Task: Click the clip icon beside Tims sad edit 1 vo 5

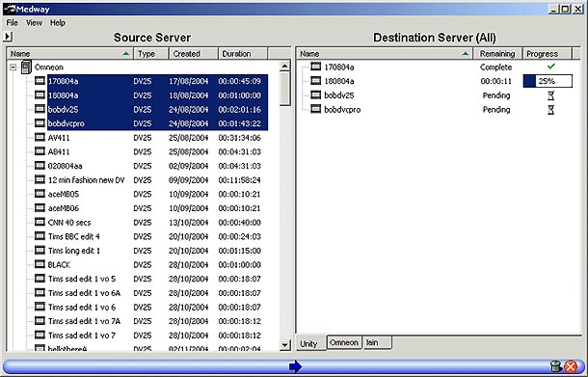Action: (40, 279)
